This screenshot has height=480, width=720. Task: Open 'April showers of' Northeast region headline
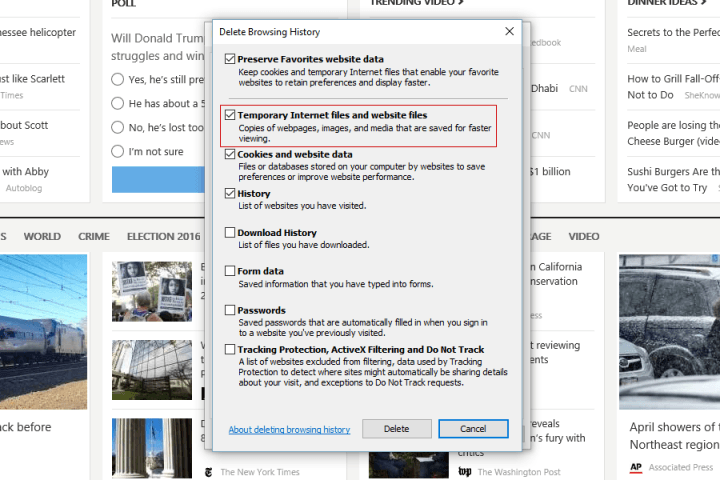click(x=675, y=436)
